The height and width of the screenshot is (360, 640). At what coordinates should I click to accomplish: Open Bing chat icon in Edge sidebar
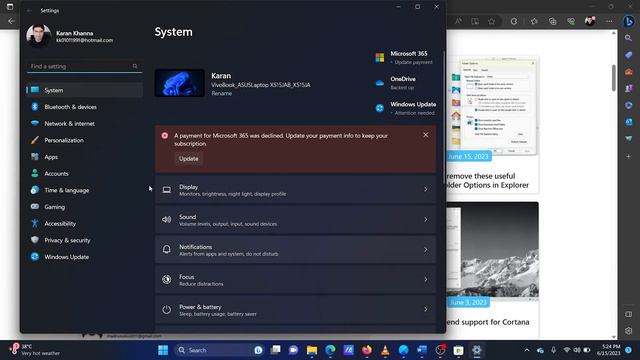click(x=629, y=21)
